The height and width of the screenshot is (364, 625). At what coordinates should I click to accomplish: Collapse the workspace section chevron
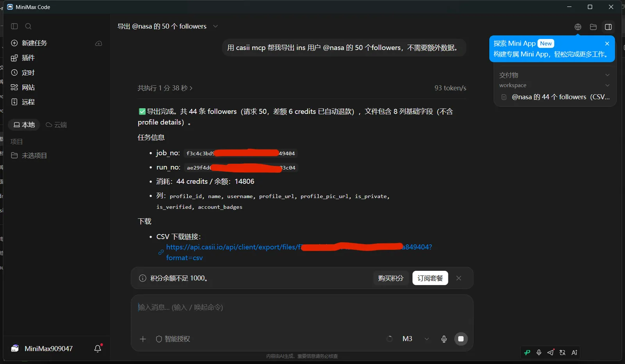click(607, 85)
